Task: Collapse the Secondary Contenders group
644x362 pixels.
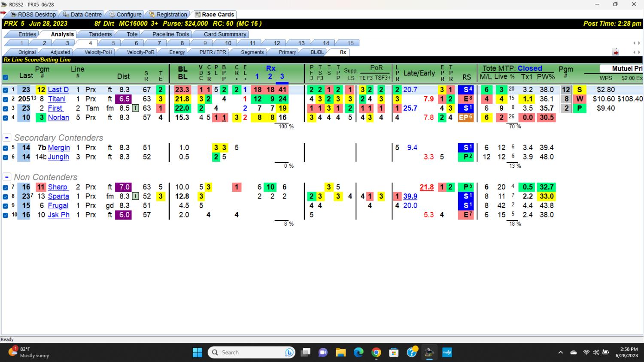Action: (x=7, y=138)
